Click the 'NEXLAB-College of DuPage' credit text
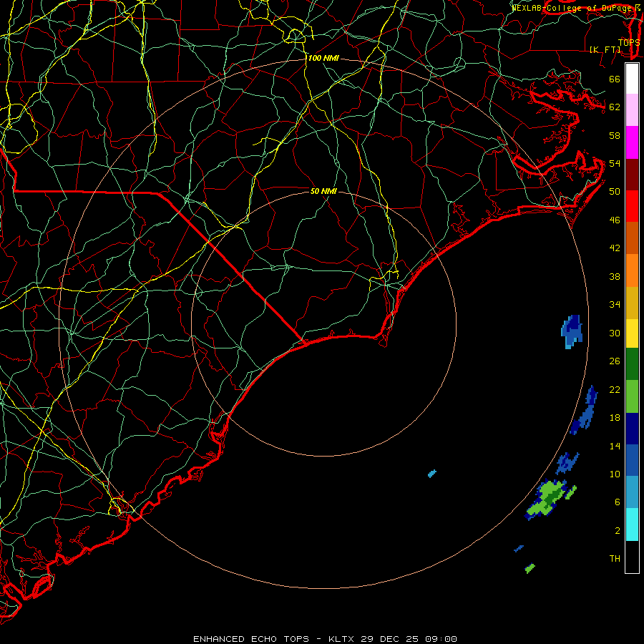 (x=573, y=8)
